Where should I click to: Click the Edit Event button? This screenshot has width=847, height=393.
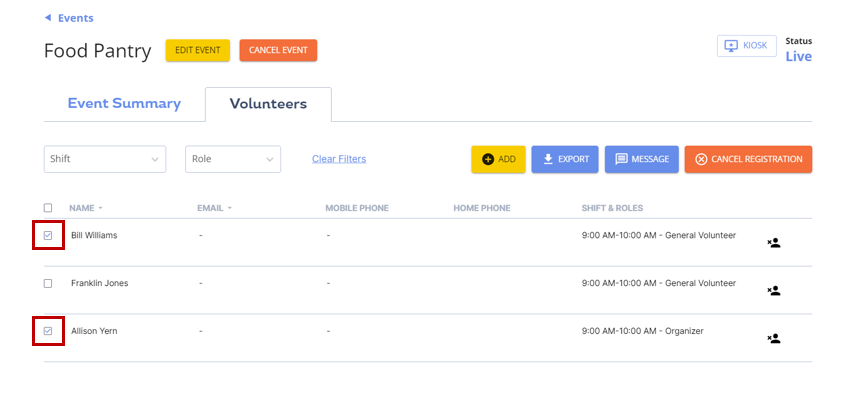pyautogui.click(x=198, y=50)
